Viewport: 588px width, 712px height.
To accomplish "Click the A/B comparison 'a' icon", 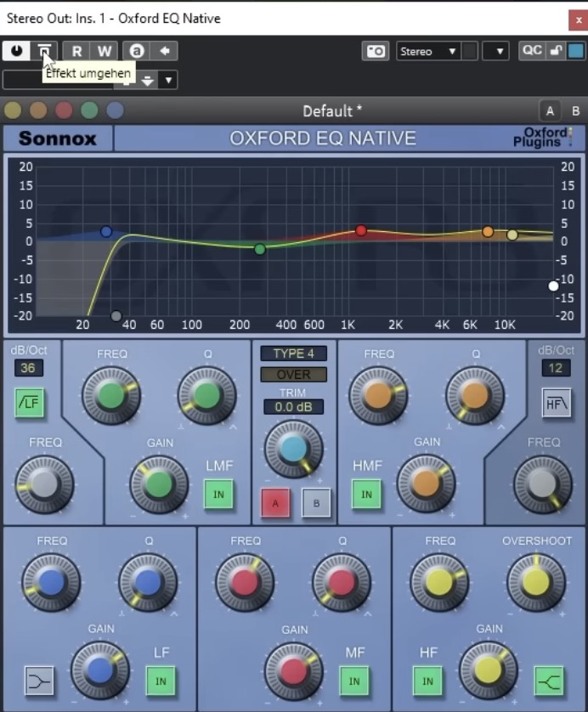I will pyautogui.click(x=137, y=51).
